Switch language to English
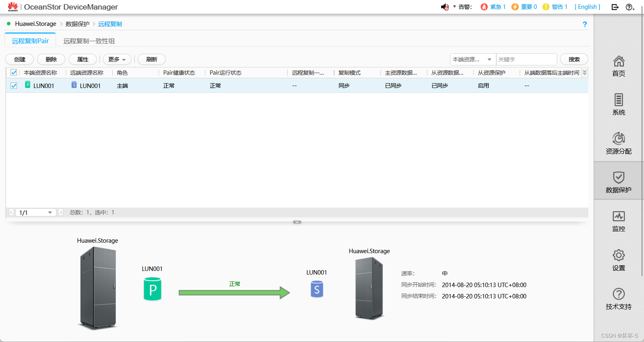Screen dimensions: 644x342 588,7
